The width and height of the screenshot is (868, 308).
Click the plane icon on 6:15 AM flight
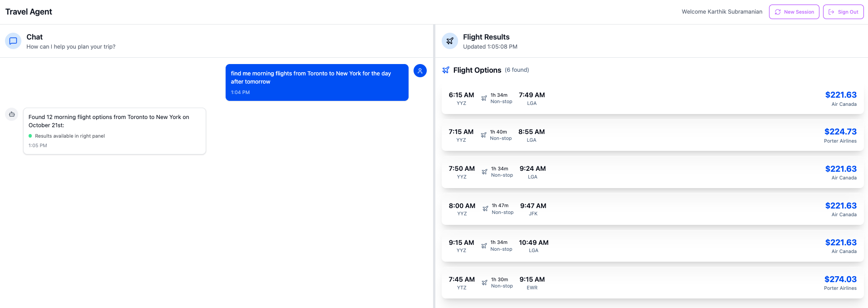point(484,98)
